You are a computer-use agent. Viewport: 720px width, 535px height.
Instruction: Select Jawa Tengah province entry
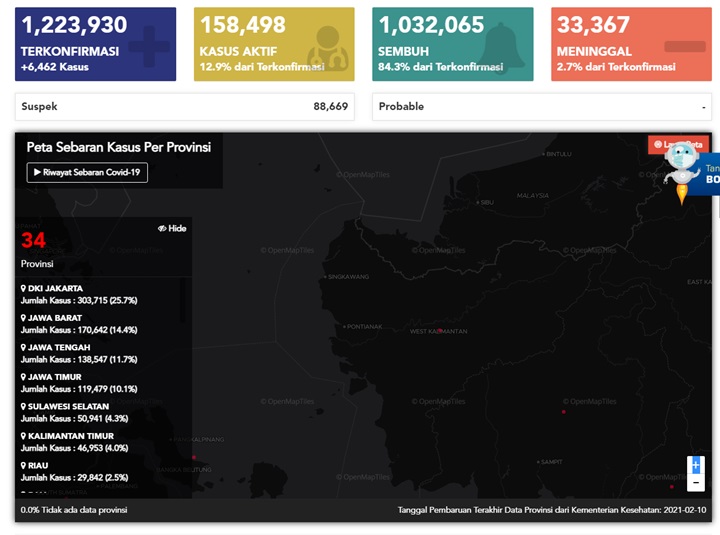pyautogui.click(x=79, y=353)
